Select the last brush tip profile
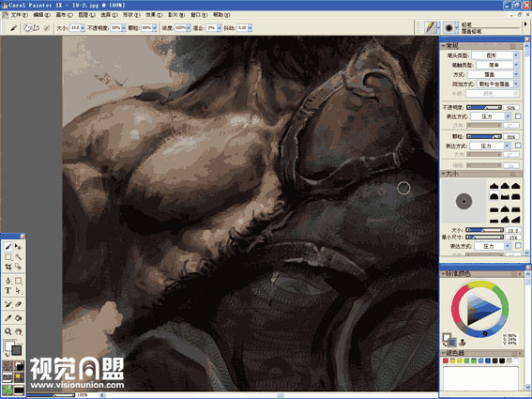The image size is (532, 399). pos(516,219)
